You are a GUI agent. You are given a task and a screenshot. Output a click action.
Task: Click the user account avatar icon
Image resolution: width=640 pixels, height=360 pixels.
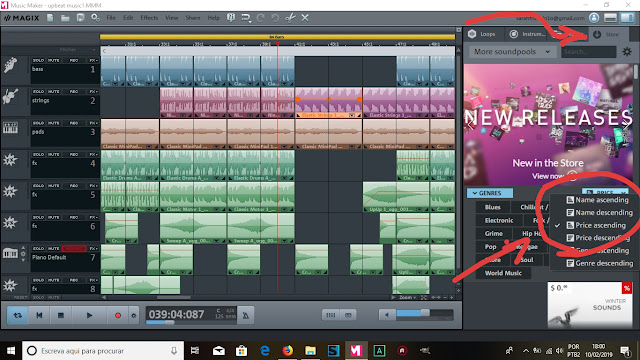pyautogui.click(x=594, y=18)
